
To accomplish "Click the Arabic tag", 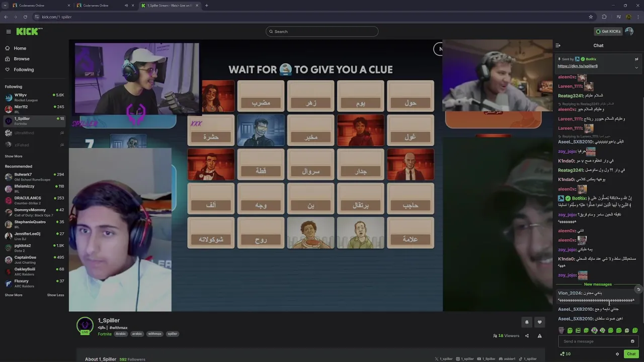I will tap(121, 334).
